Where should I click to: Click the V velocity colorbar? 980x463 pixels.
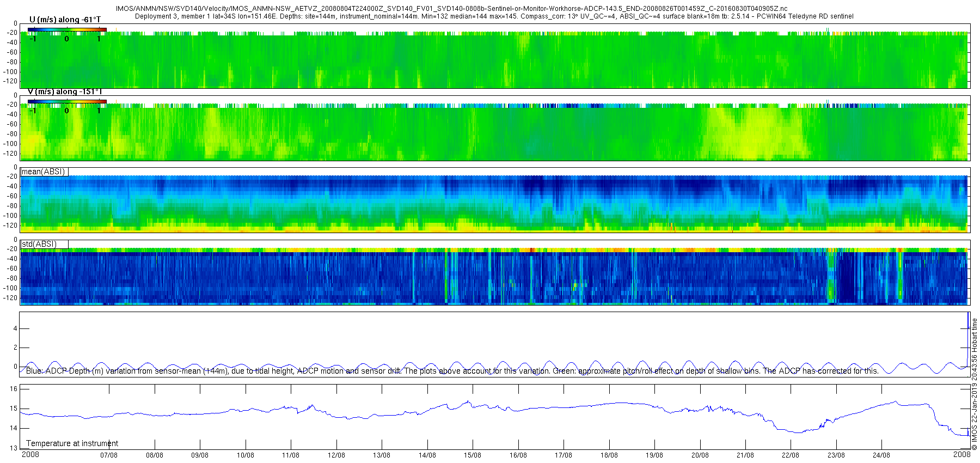pyautogui.click(x=67, y=102)
